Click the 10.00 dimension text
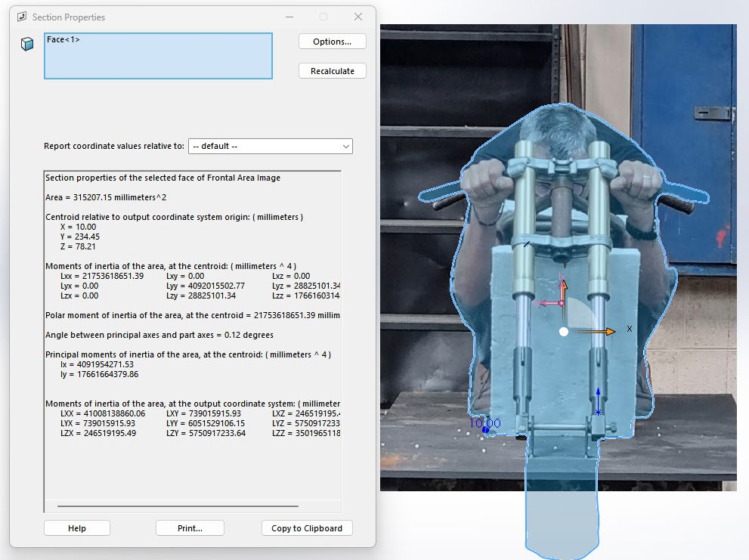 [484, 423]
